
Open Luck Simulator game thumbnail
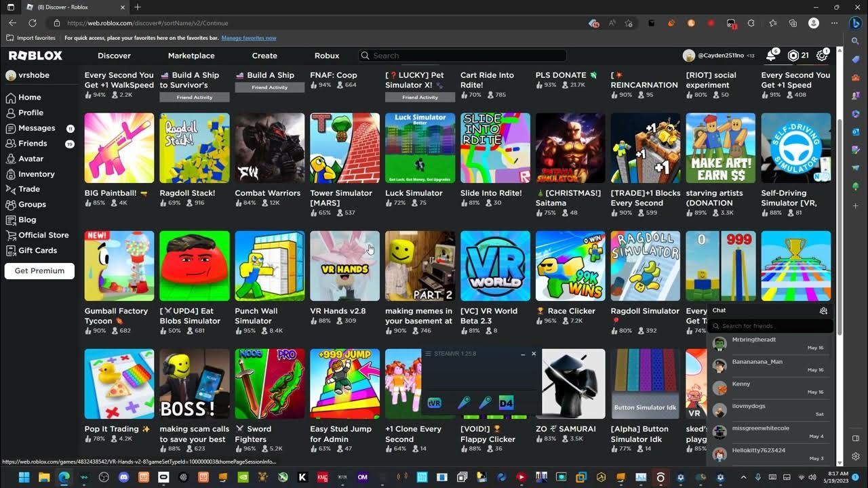pyautogui.click(x=420, y=148)
